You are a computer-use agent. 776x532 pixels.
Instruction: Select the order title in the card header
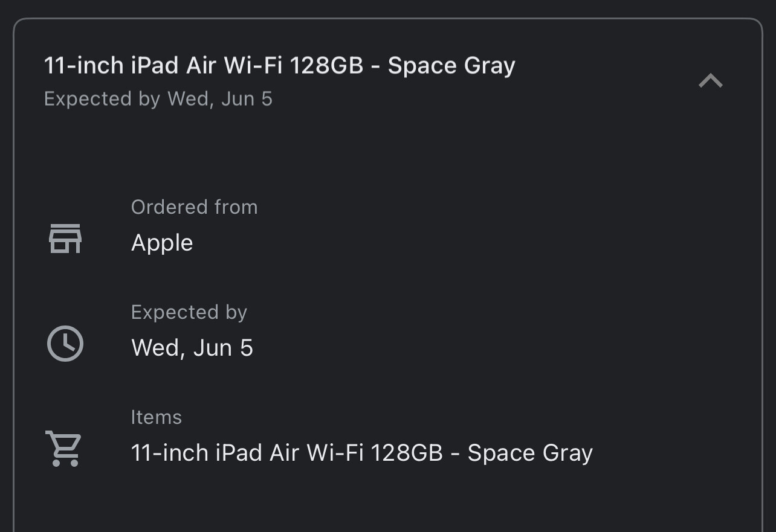pyautogui.click(x=279, y=65)
